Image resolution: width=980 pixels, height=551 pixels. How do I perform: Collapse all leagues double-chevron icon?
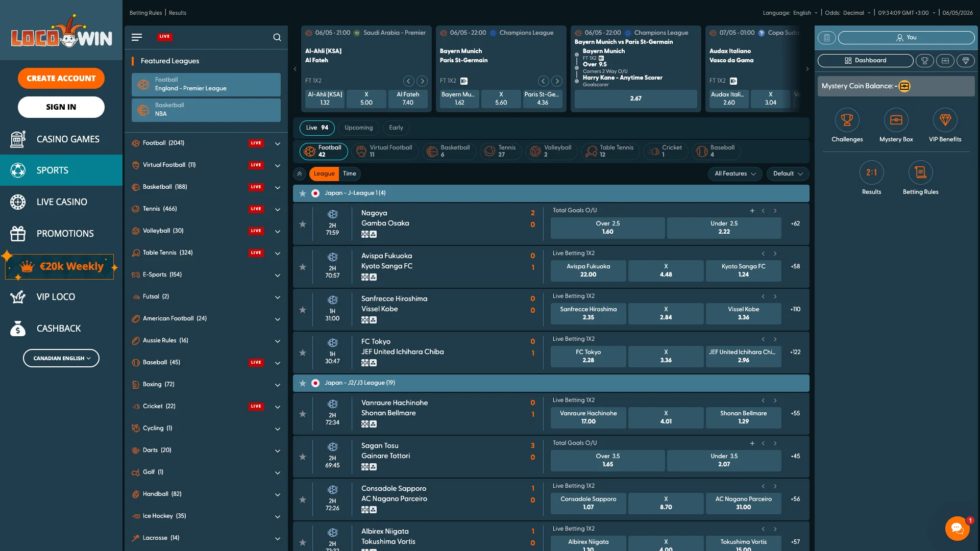coord(300,174)
